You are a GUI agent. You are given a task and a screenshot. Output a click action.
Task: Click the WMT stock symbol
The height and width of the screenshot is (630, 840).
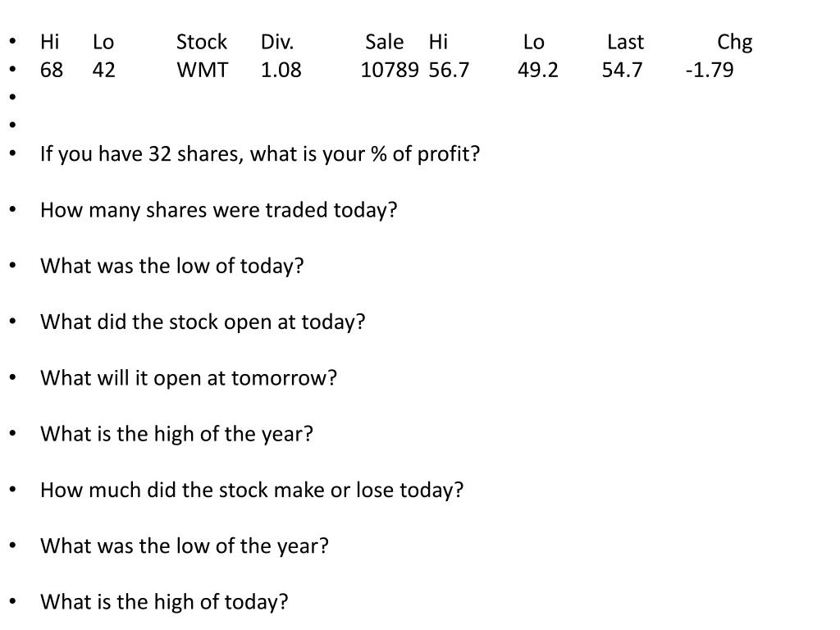(x=203, y=70)
